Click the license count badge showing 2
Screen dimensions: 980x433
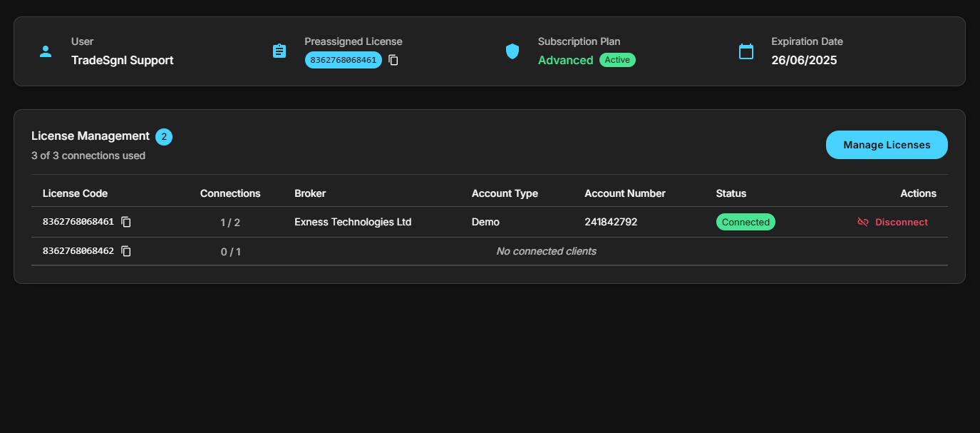point(163,136)
